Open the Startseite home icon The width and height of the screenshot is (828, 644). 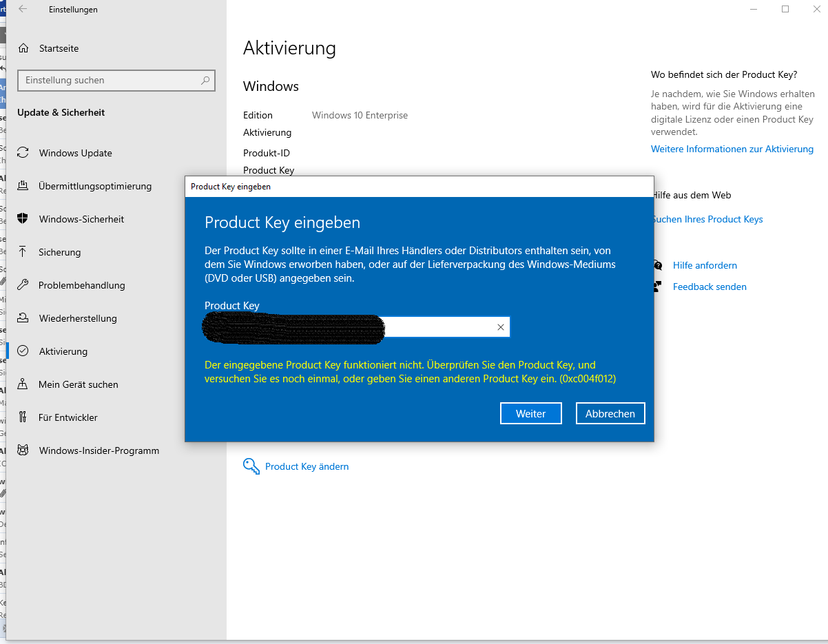(23, 48)
